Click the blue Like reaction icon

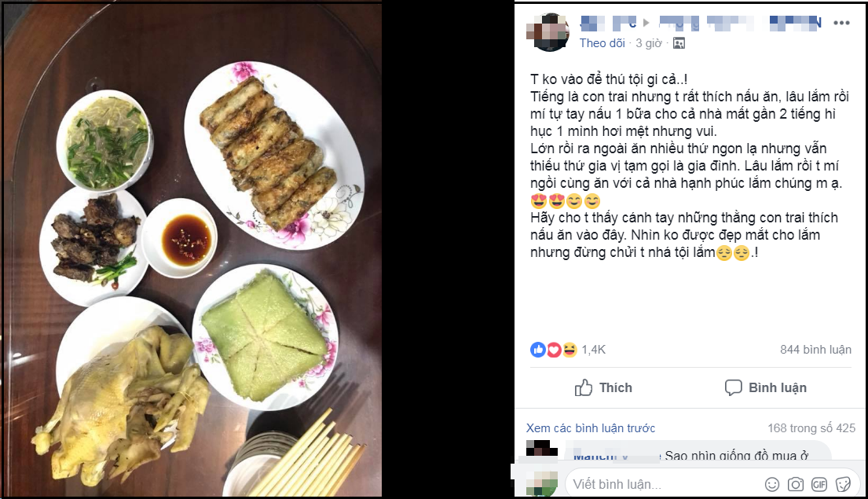pyautogui.click(x=537, y=350)
